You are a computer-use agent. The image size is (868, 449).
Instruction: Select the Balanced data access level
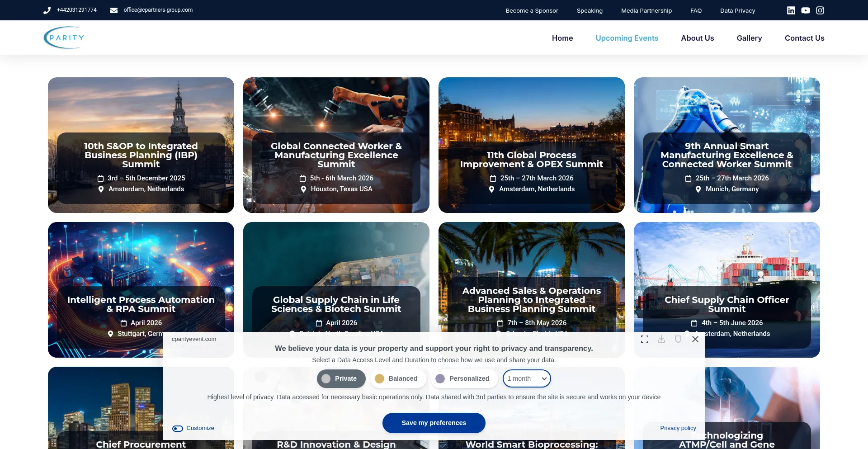[397, 378]
